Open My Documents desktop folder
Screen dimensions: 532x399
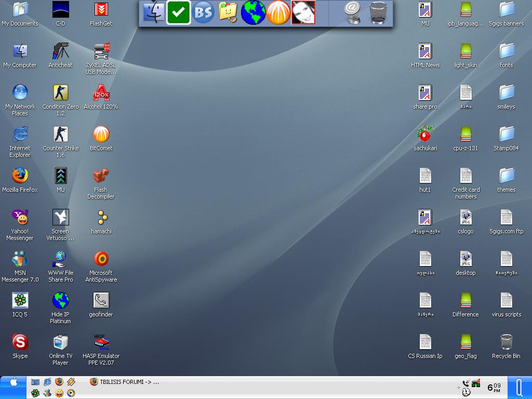20,14
